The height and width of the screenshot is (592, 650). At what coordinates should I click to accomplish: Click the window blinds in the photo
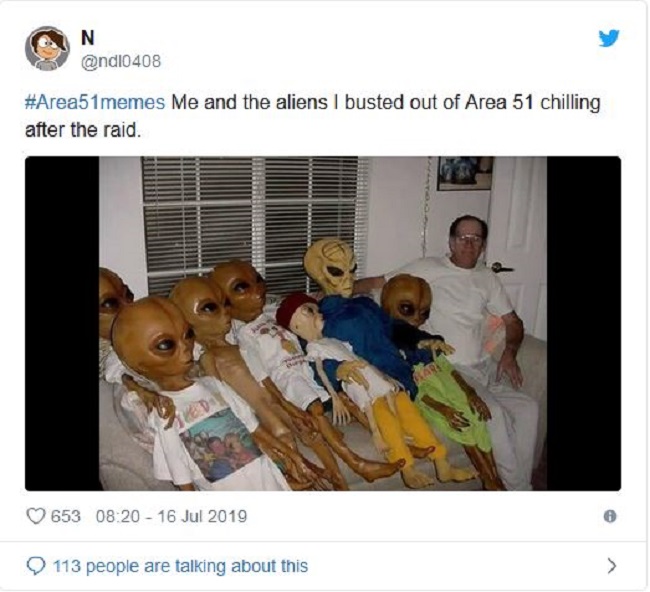pyautogui.click(x=254, y=222)
